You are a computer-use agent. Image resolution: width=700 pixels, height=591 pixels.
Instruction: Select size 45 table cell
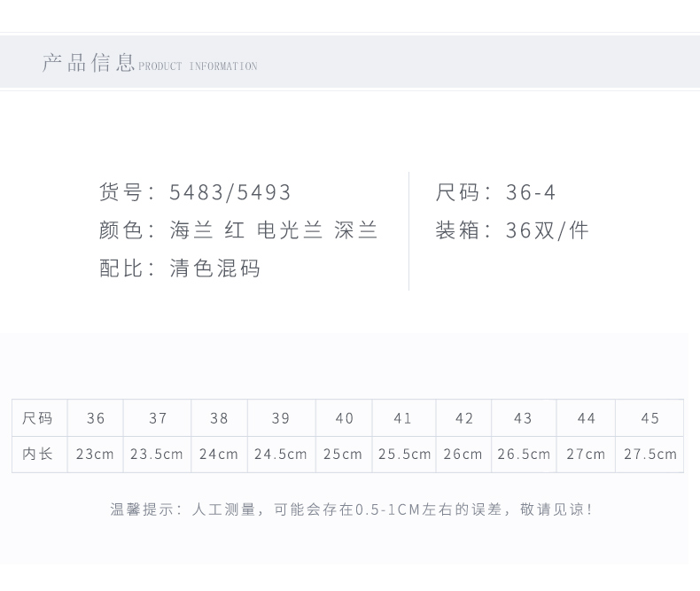(649, 418)
